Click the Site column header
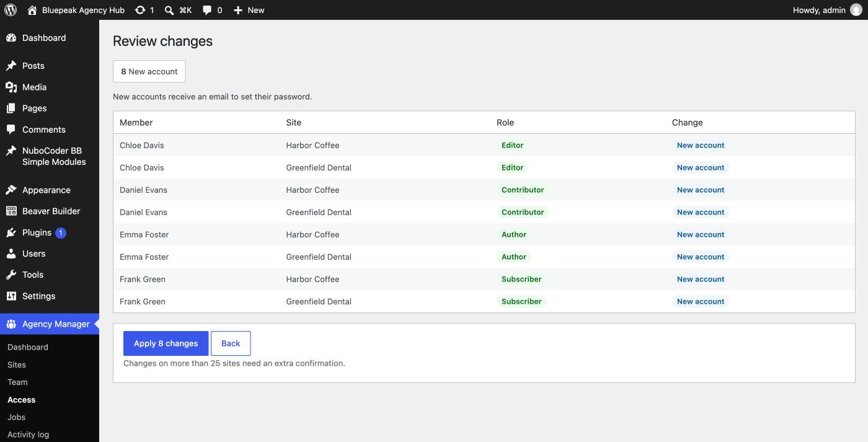Image resolution: width=868 pixels, height=442 pixels. pyautogui.click(x=293, y=123)
